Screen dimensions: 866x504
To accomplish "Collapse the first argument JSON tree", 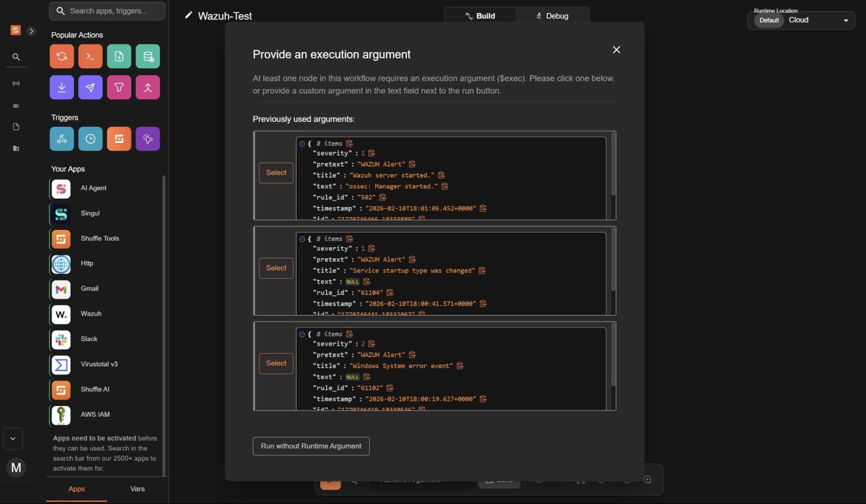I will (x=302, y=144).
